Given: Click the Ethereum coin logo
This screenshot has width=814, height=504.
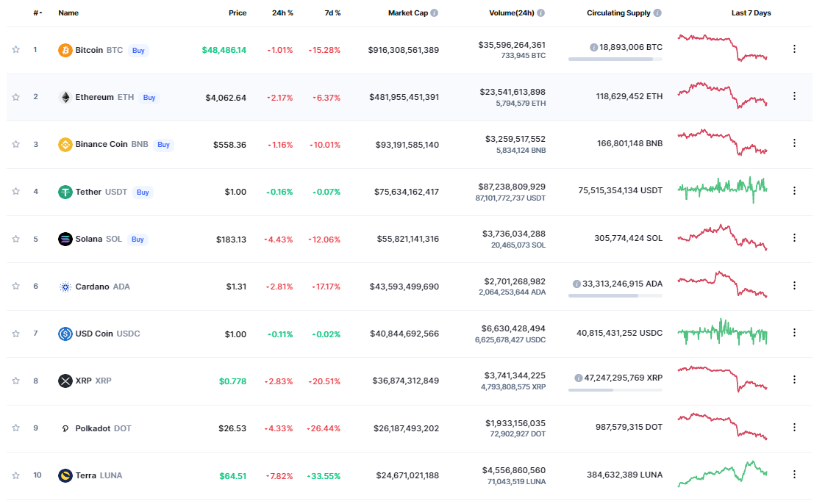Looking at the screenshot, I should pyautogui.click(x=65, y=98).
